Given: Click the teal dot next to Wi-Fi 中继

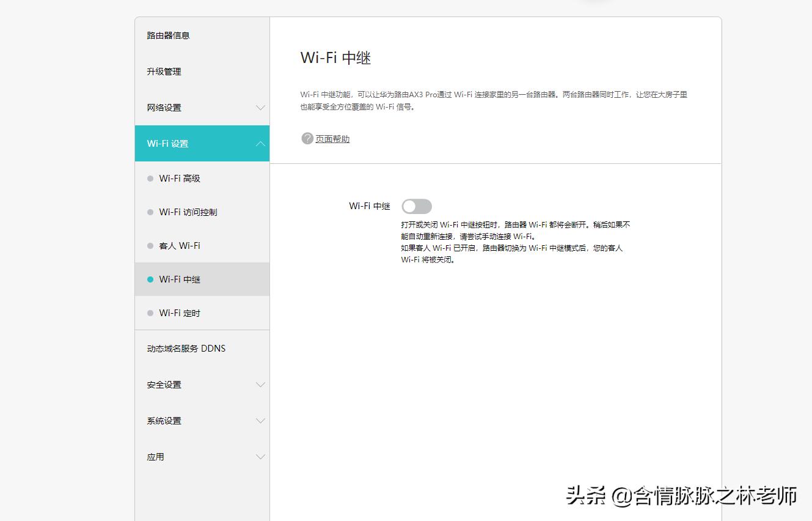Looking at the screenshot, I should pos(150,279).
